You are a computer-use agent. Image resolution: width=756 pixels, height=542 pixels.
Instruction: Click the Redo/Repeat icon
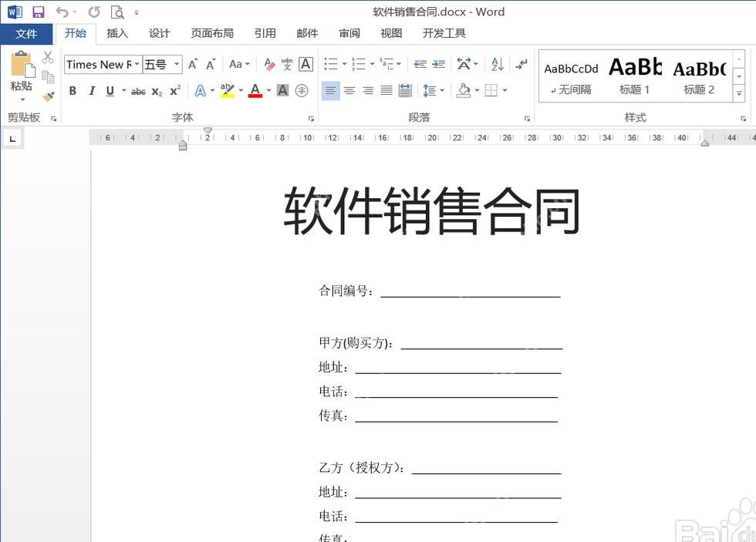[x=94, y=12]
